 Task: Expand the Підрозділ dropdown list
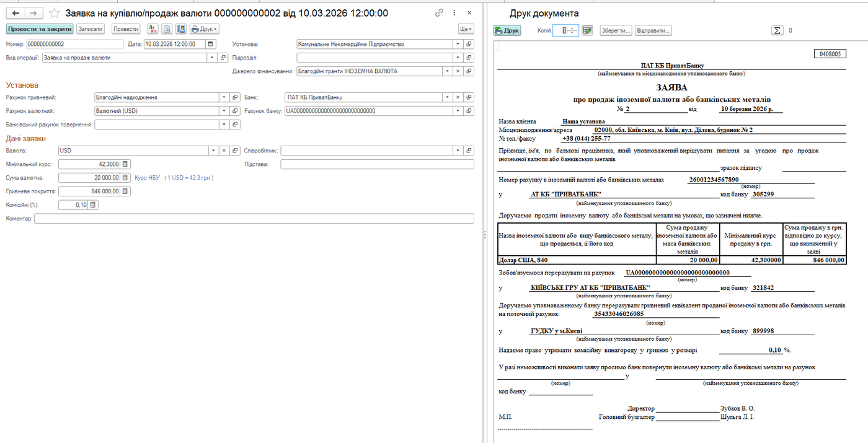click(x=458, y=58)
